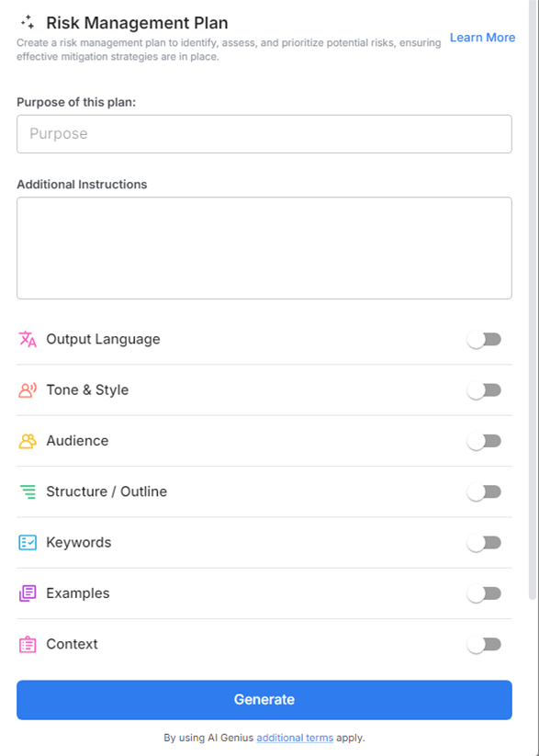Click the Examples document icon
Screen dimensions: 539x756
28,593
